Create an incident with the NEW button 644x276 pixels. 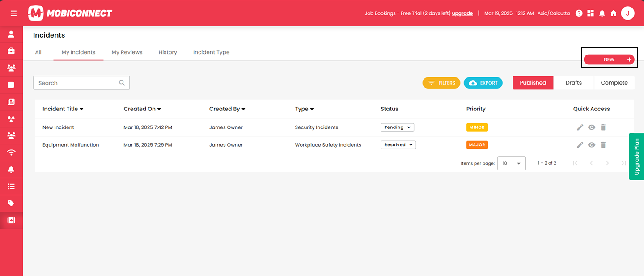(609, 59)
